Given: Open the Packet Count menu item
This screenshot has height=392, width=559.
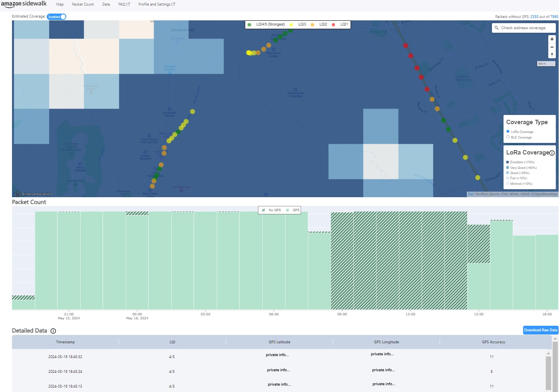Looking at the screenshot, I should 83,4.
